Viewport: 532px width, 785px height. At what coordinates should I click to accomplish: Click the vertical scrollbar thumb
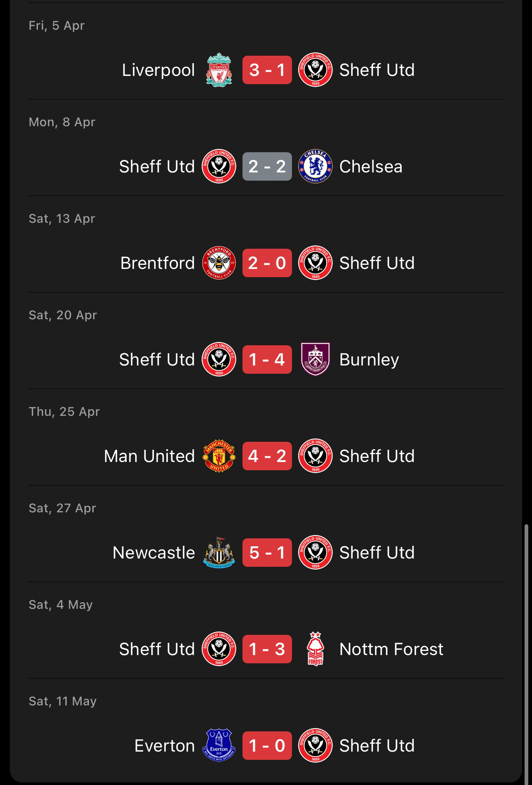point(526,652)
